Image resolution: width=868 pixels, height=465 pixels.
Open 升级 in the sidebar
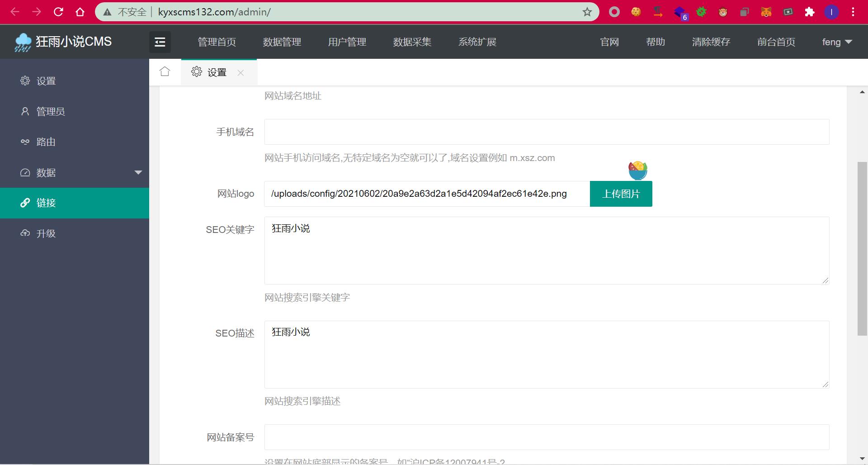click(x=75, y=233)
